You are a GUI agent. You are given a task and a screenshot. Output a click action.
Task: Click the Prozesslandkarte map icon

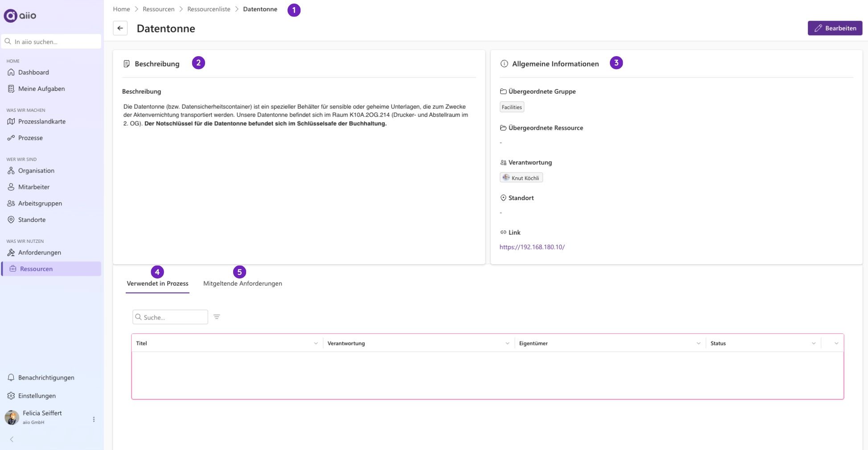(x=11, y=121)
